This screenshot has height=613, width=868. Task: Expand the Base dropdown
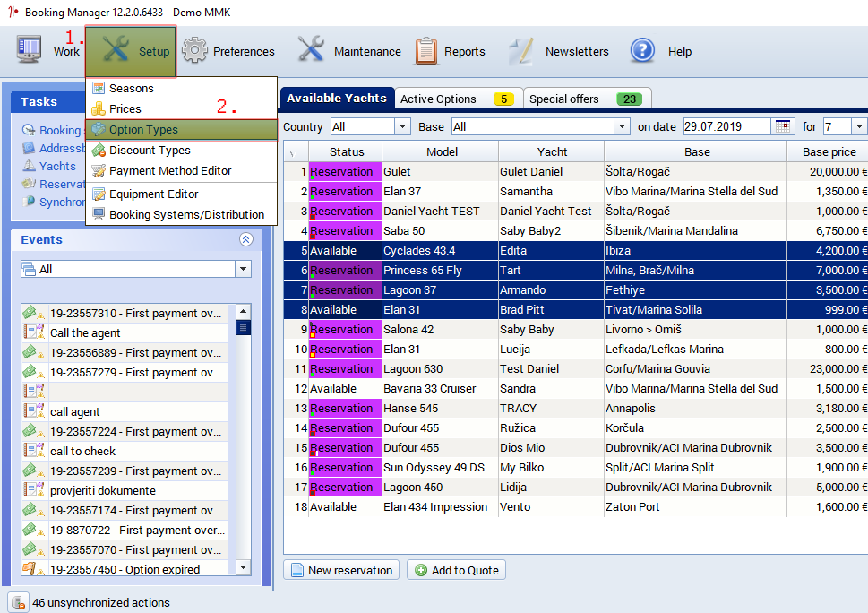click(x=623, y=126)
